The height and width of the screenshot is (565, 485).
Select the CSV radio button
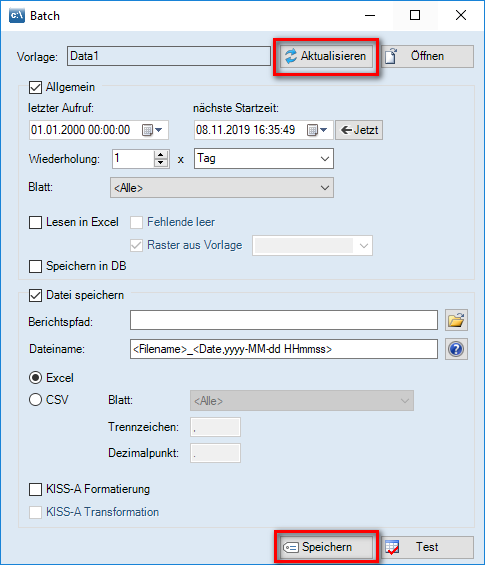35,400
